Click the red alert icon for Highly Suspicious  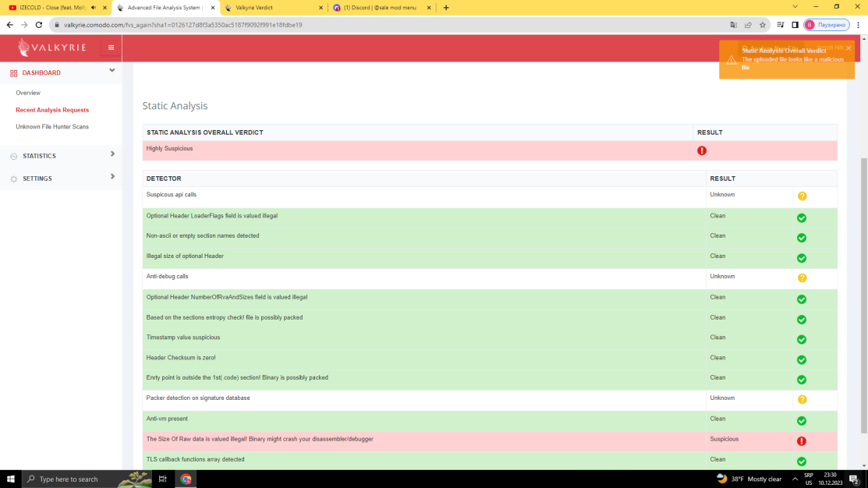coord(701,150)
